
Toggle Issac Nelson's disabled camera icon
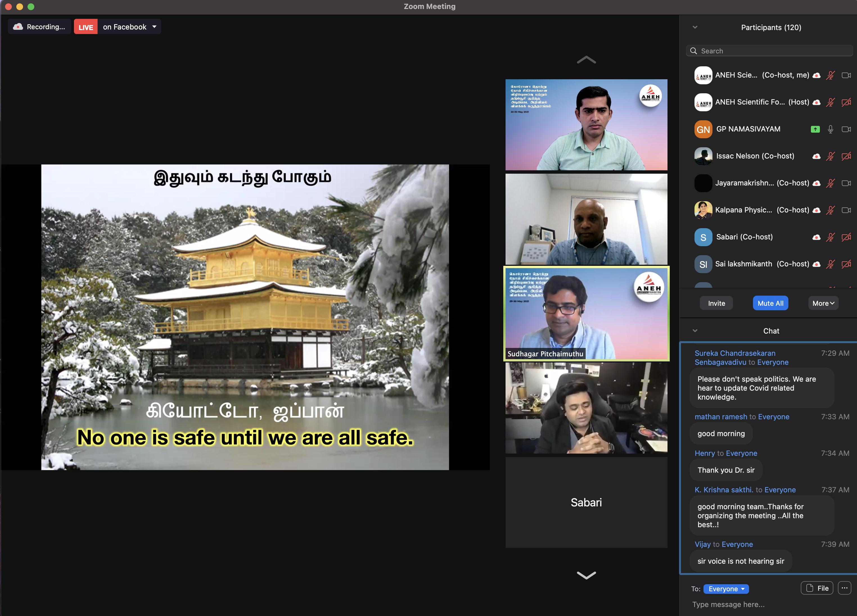pos(846,156)
